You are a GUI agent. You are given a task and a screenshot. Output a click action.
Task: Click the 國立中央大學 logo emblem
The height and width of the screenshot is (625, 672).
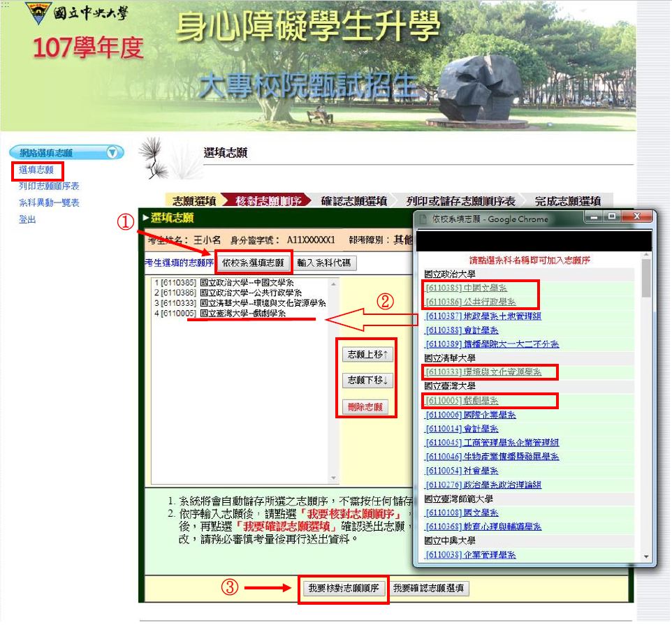[x=38, y=13]
